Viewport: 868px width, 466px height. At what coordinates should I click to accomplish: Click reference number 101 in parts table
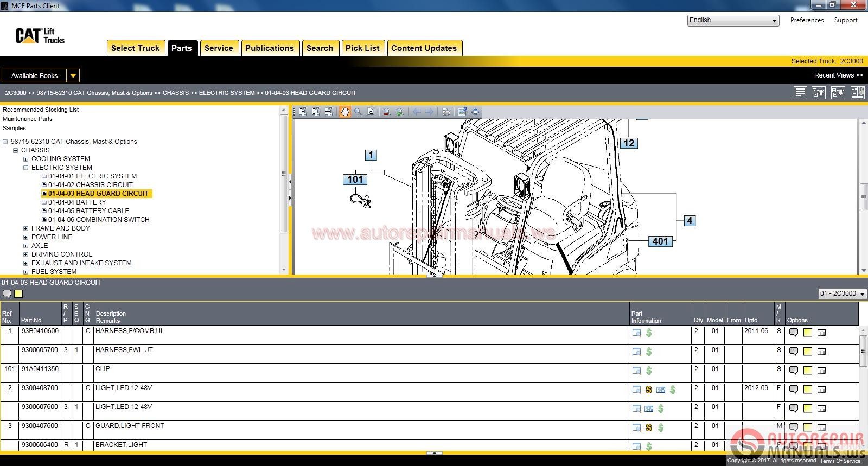click(x=10, y=369)
